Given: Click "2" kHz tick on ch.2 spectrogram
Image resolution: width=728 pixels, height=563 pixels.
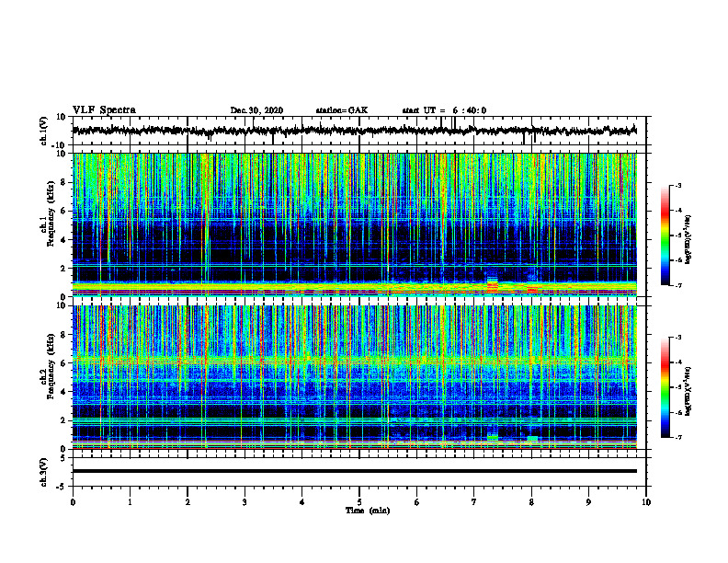Looking at the screenshot, I should pyautogui.click(x=63, y=420).
